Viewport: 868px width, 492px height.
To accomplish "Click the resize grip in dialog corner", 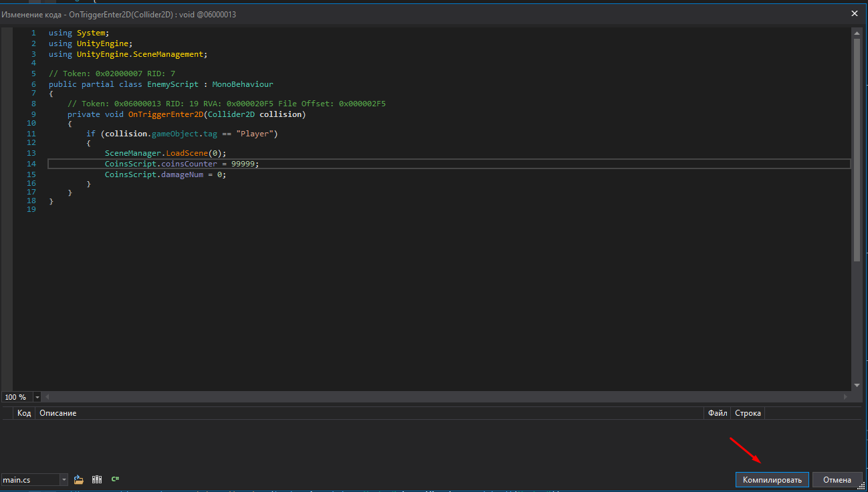I will click(861, 486).
